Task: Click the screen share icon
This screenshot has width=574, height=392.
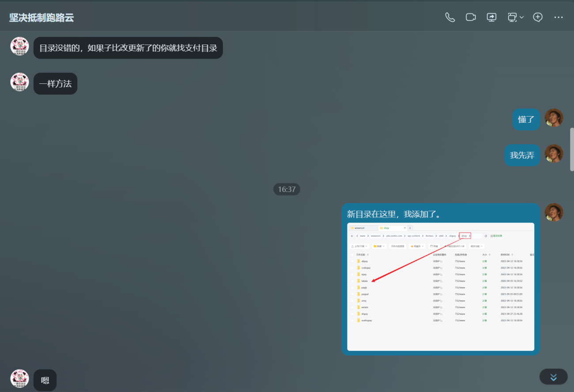Action: (x=491, y=17)
